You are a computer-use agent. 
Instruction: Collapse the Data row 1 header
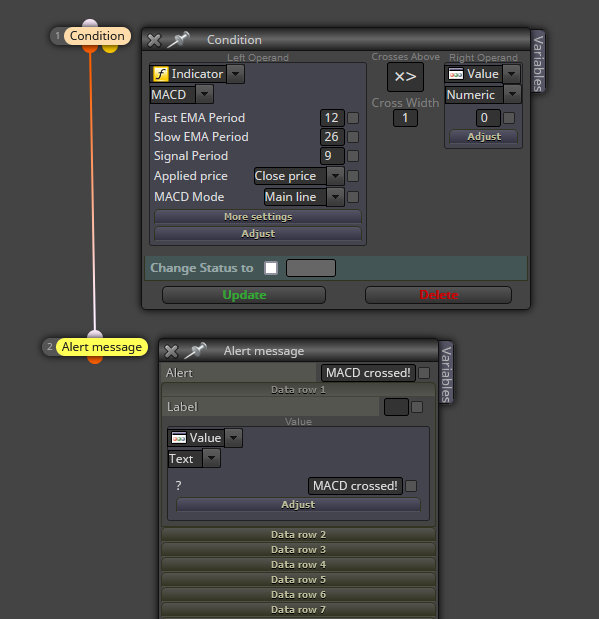(298, 390)
